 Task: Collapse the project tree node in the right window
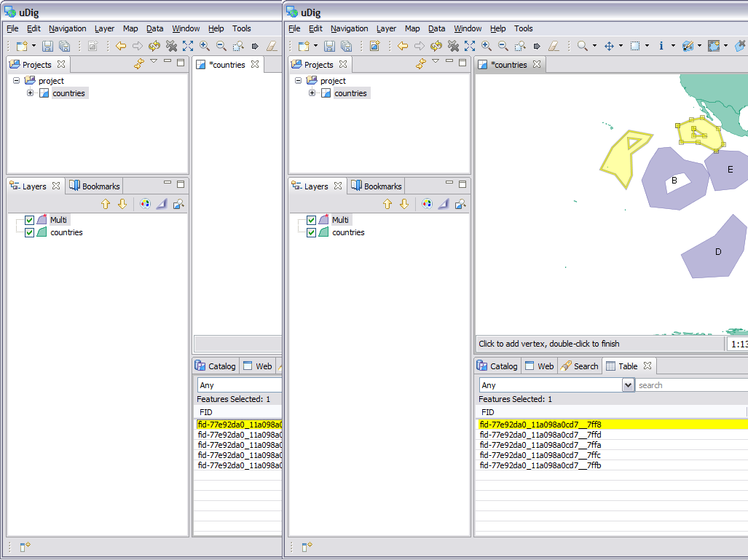299,81
